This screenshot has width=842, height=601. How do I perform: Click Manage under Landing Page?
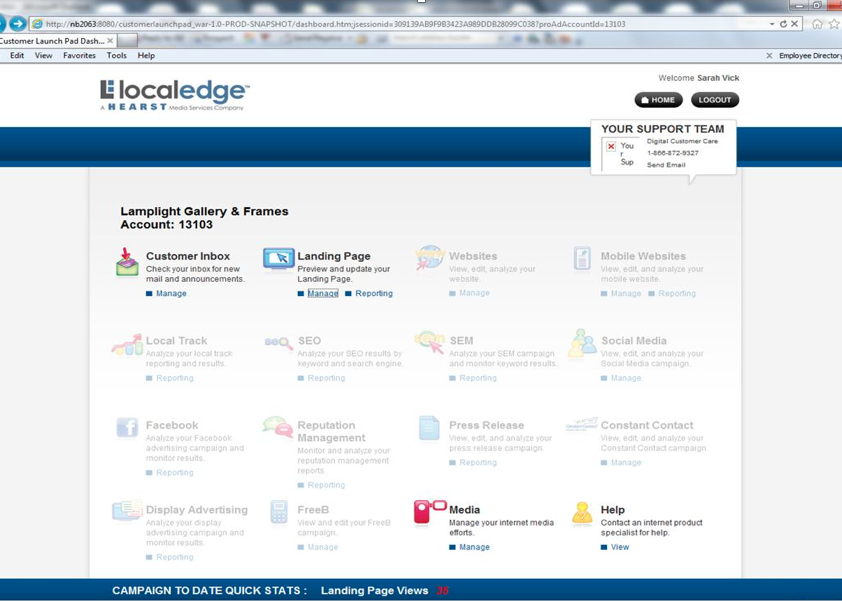(323, 293)
